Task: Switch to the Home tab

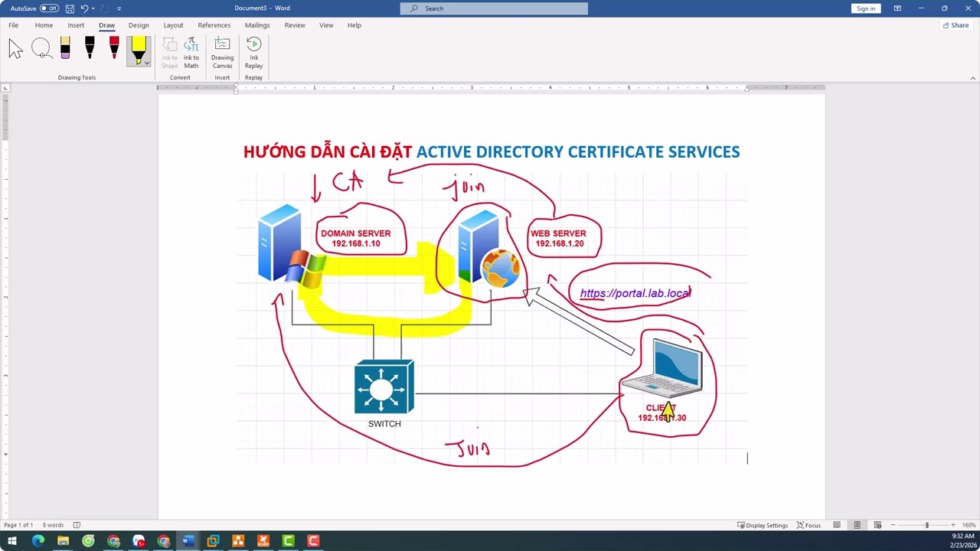Action: coord(44,25)
